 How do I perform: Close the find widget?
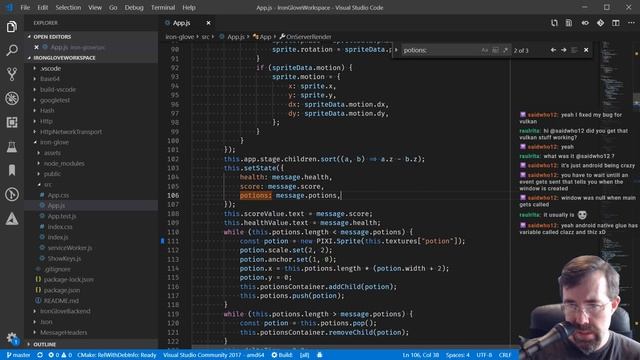(586, 50)
